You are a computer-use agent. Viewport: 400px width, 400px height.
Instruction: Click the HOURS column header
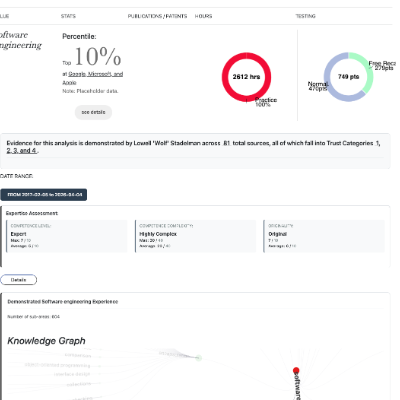point(203,16)
